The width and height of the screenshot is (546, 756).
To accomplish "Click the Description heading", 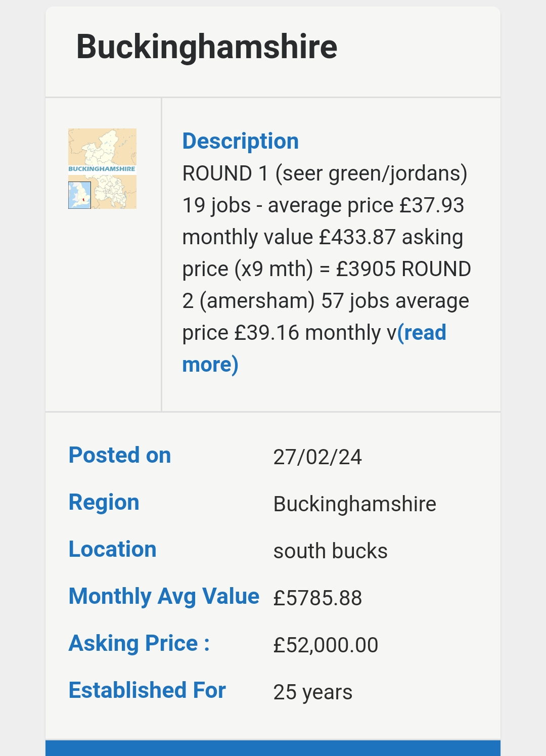I will 241,141.
